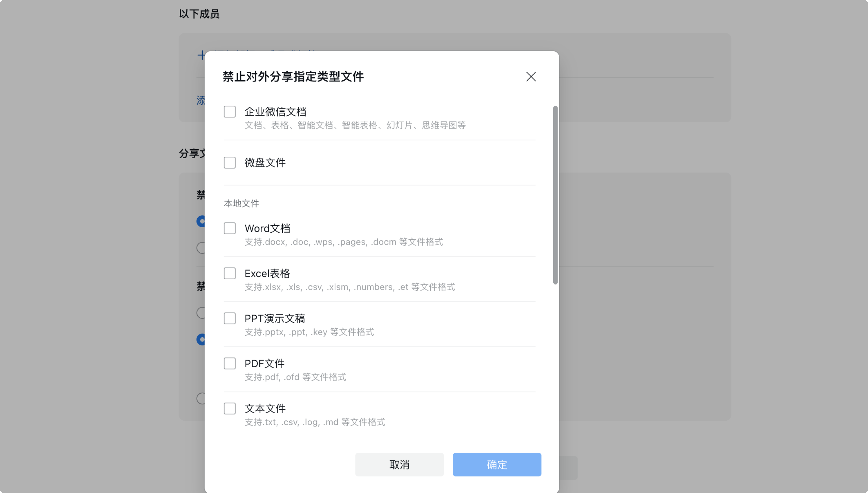Screen dimensions: 868x493
Task: Enable the 微盘文件 checkbox
Action: [230, 162]
